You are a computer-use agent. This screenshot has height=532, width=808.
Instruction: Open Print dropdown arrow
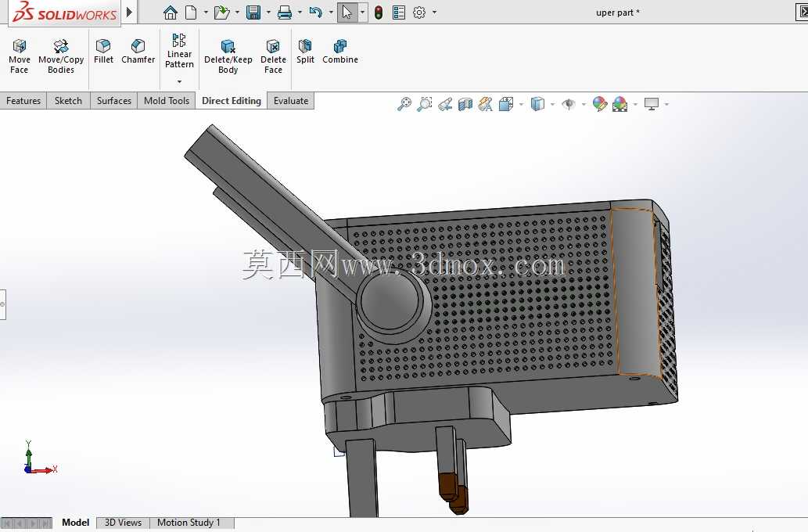point(300,13)
